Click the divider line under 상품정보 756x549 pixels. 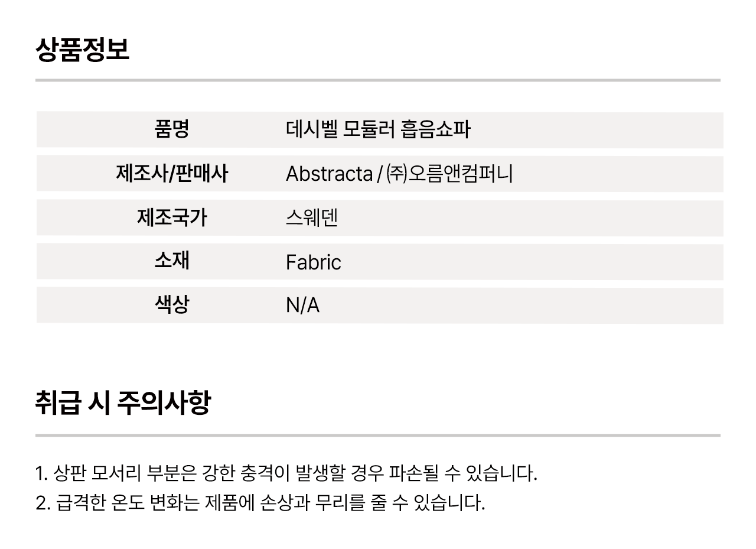[378, 80]
